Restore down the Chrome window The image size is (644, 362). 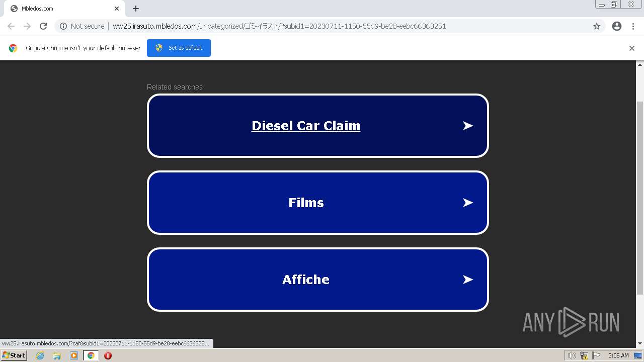click(614, 5)
